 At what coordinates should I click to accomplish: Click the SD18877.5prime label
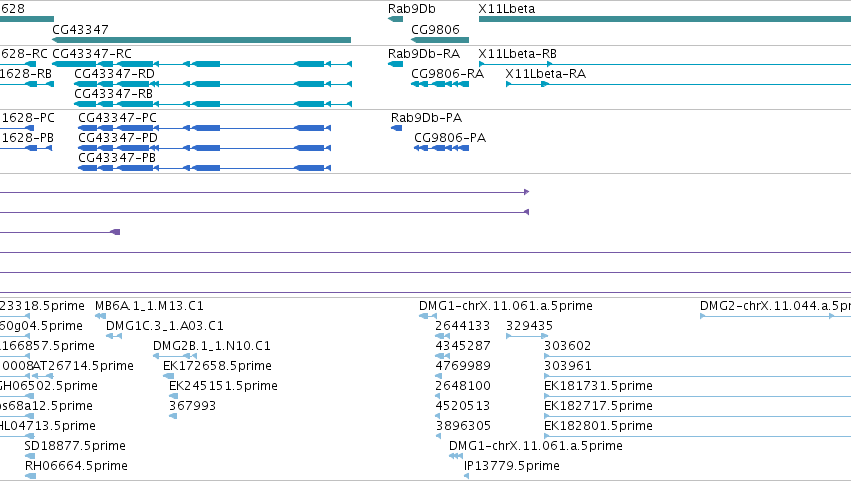[x=75, y=446]
